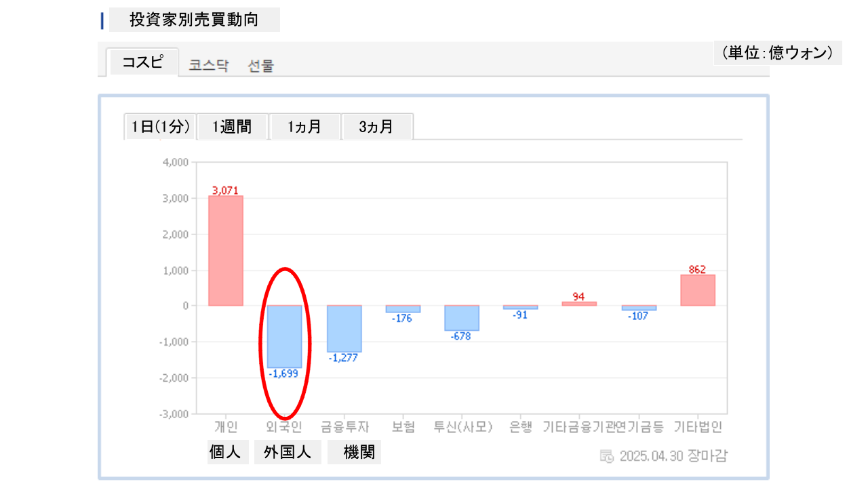The width and height of the screenshot is (868, 488).
Task: Switch to the コスピ tab
Action: (142, 62)
